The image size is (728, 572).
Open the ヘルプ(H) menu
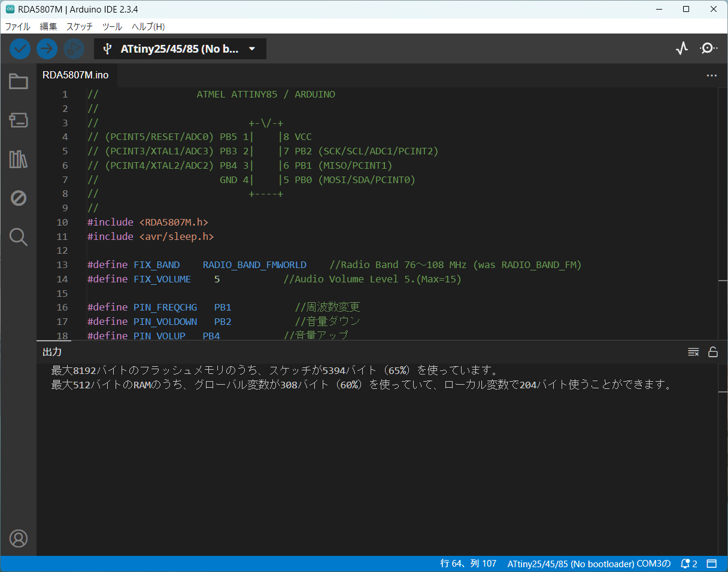(148, 26)
